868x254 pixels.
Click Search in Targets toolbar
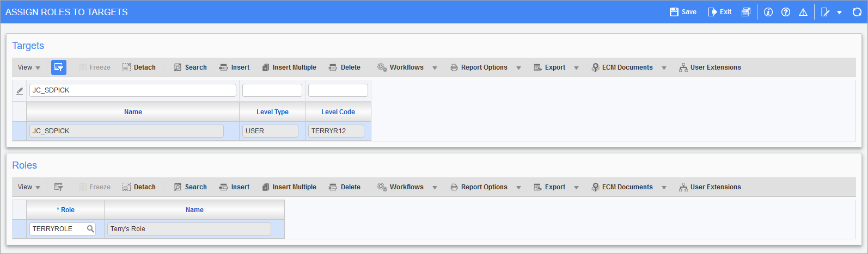click(190, 67)
